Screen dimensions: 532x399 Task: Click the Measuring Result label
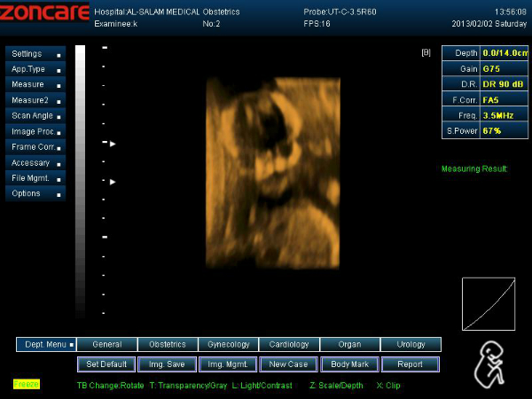pos(474,168)
